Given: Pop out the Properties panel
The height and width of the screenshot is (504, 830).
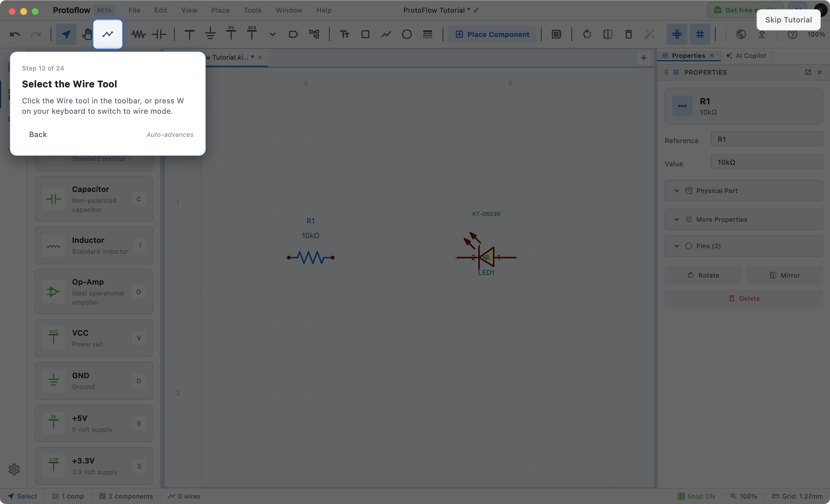Looking at the screenshot, I should pos(808,72).
